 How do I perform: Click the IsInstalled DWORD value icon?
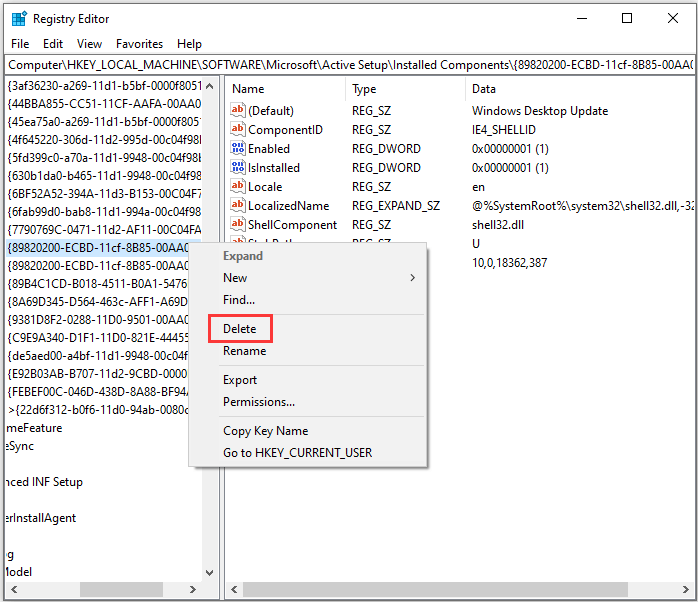pos(238,167)
